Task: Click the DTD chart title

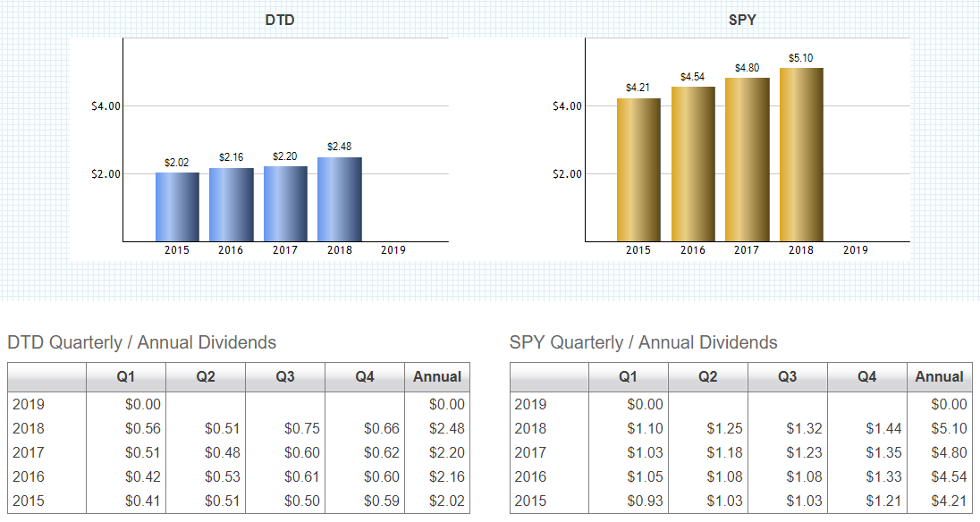Action: (x=280, y=20)
